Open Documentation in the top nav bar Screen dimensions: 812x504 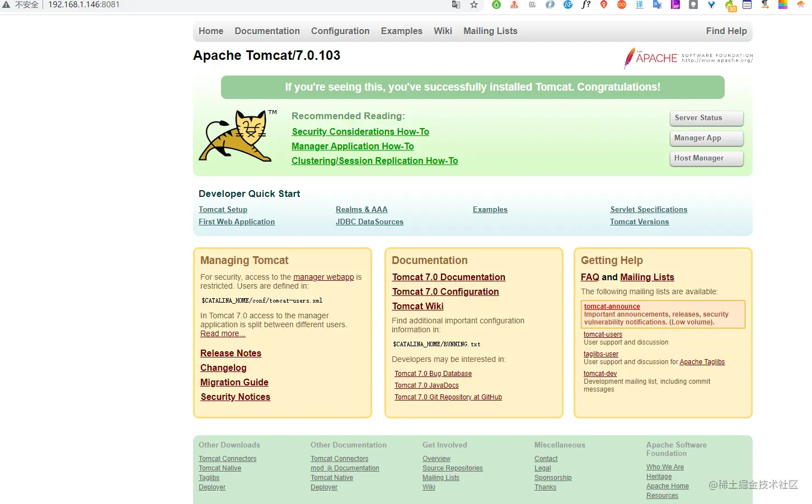tap(267, 31)
